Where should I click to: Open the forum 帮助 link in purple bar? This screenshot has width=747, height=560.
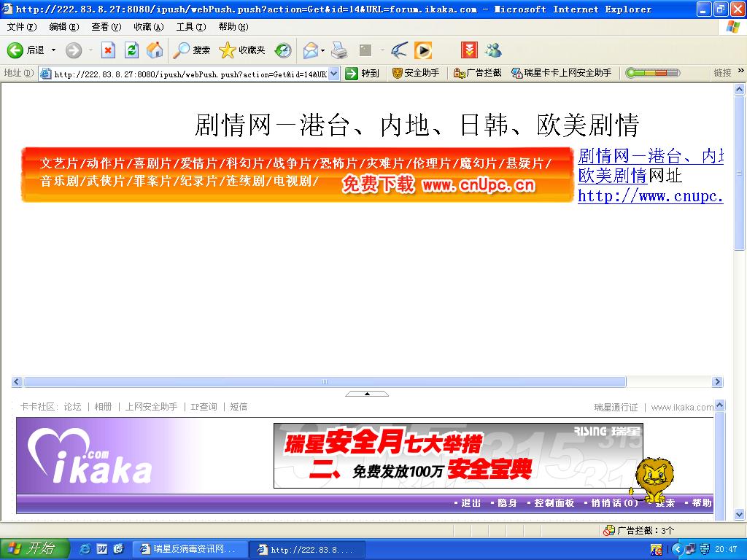tap(702, 503)
